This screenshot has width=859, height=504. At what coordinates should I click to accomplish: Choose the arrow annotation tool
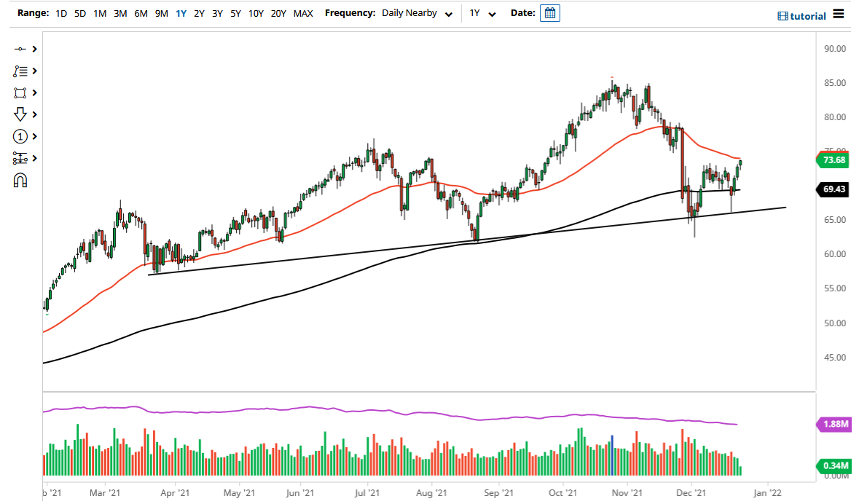pos(21,114)
